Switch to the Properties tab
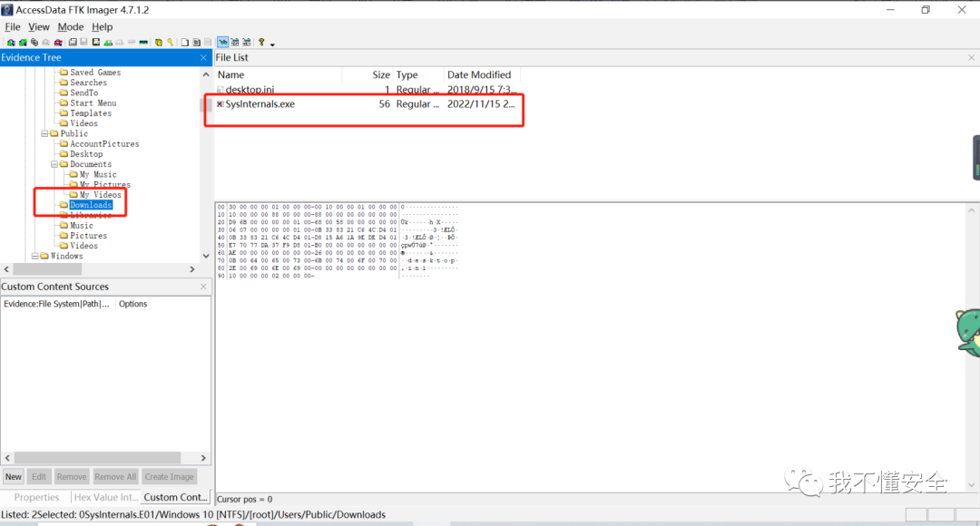Screen dimensions: 980x526 [x=36, y=497]
